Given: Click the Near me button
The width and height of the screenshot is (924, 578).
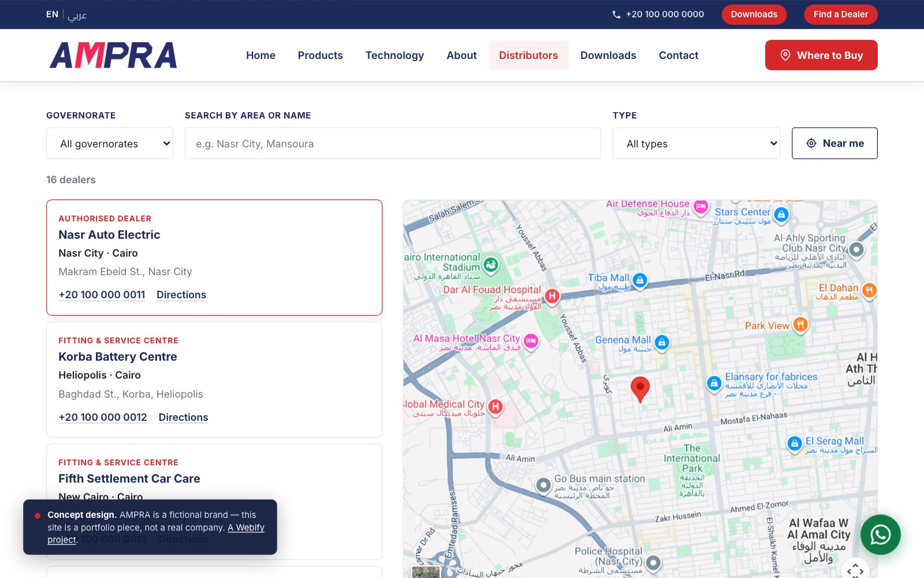Looking at the screenshot, I should coord(834,143).
